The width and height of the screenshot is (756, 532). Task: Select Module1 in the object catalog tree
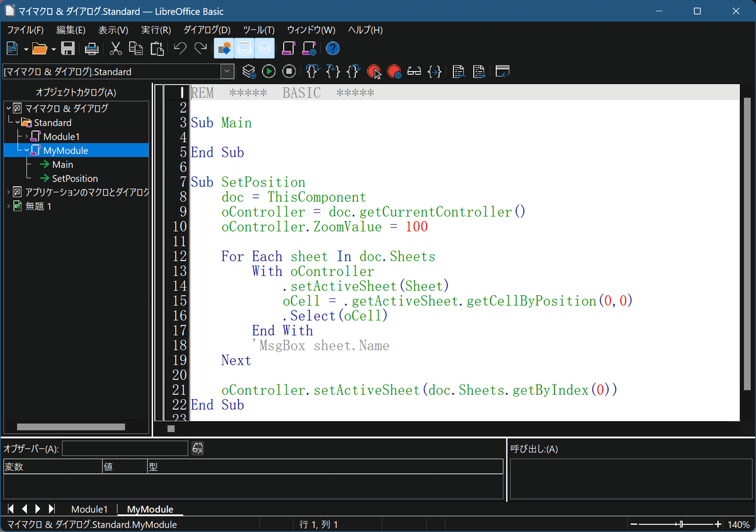point(61,137)
